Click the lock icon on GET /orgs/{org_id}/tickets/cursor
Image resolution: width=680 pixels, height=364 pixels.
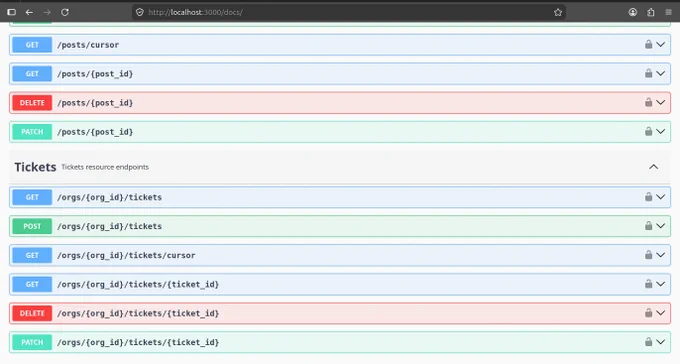[648, 255]
